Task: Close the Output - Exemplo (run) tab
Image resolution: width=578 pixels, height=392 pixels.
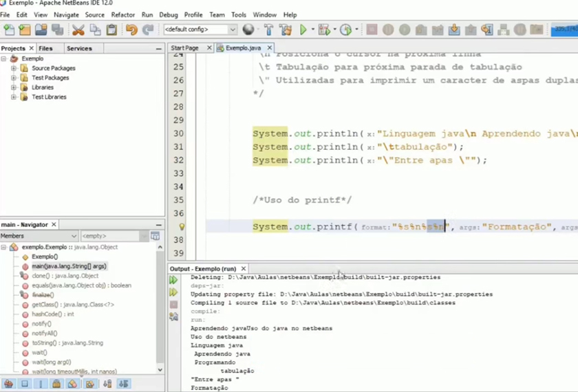Action: point(243,269)
